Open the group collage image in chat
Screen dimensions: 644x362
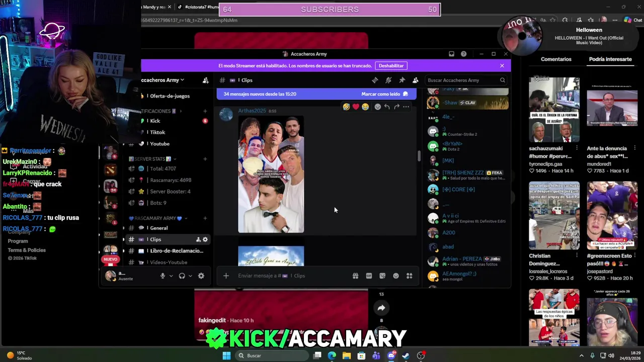(x=271, y=174)
